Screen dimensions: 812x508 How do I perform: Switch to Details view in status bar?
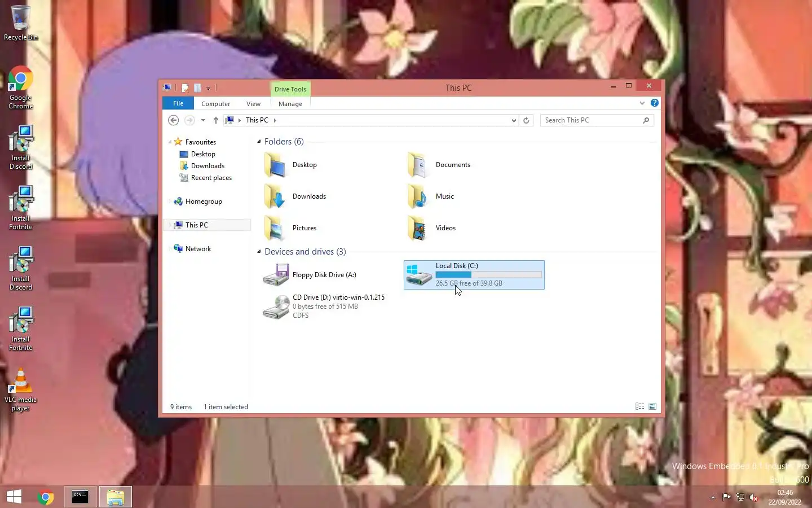(x=639, y=406)
